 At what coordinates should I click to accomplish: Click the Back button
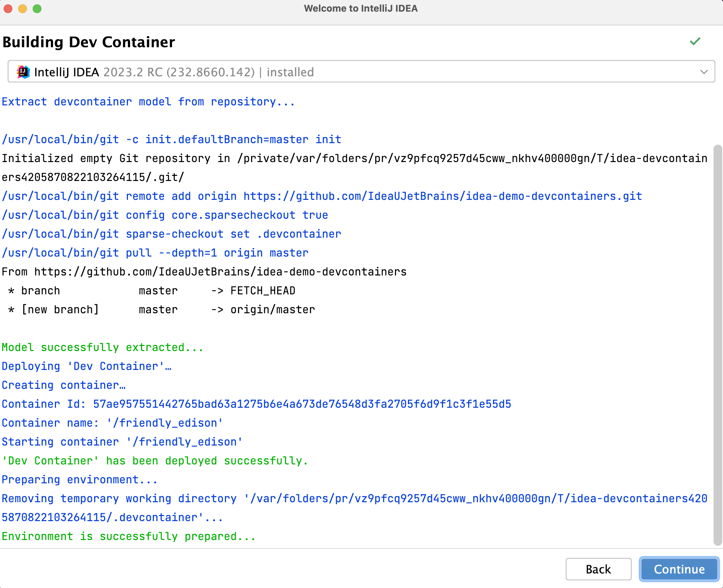coord(598,569)
